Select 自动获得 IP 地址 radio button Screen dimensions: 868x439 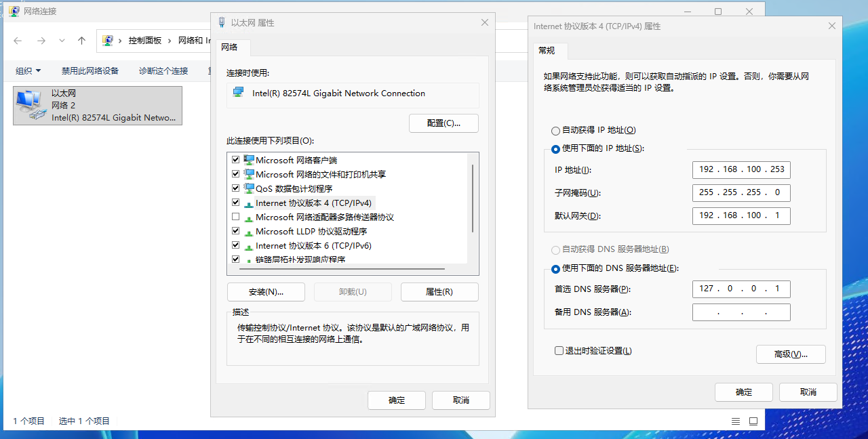coord(556,130)
